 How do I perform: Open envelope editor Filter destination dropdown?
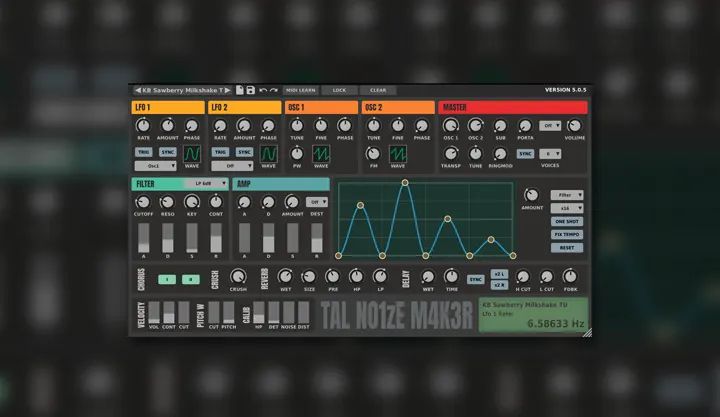click(567, 195)
